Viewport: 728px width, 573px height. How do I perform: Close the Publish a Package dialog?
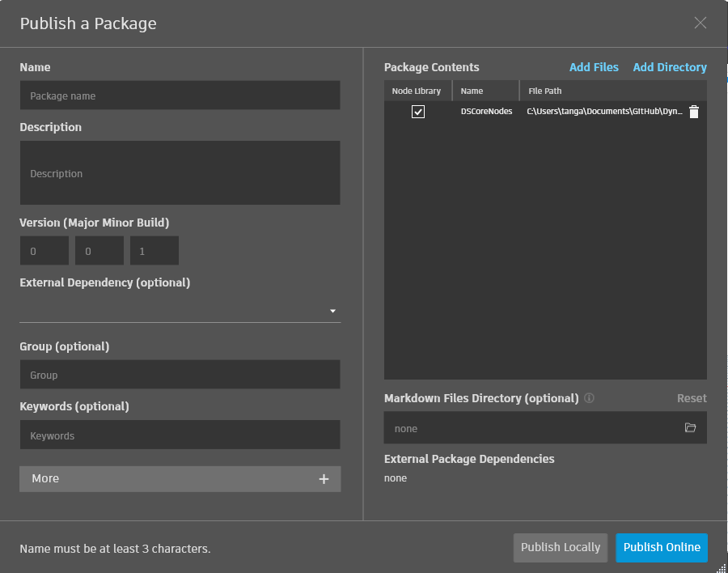coord(700,23)
